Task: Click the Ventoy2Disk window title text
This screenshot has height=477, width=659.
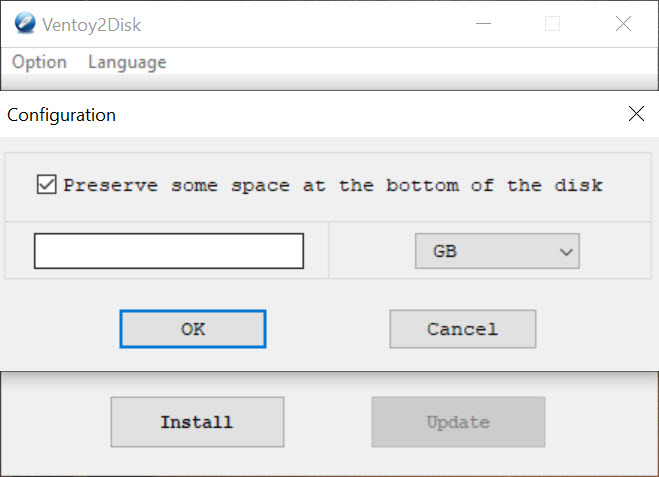Action: 92,25
